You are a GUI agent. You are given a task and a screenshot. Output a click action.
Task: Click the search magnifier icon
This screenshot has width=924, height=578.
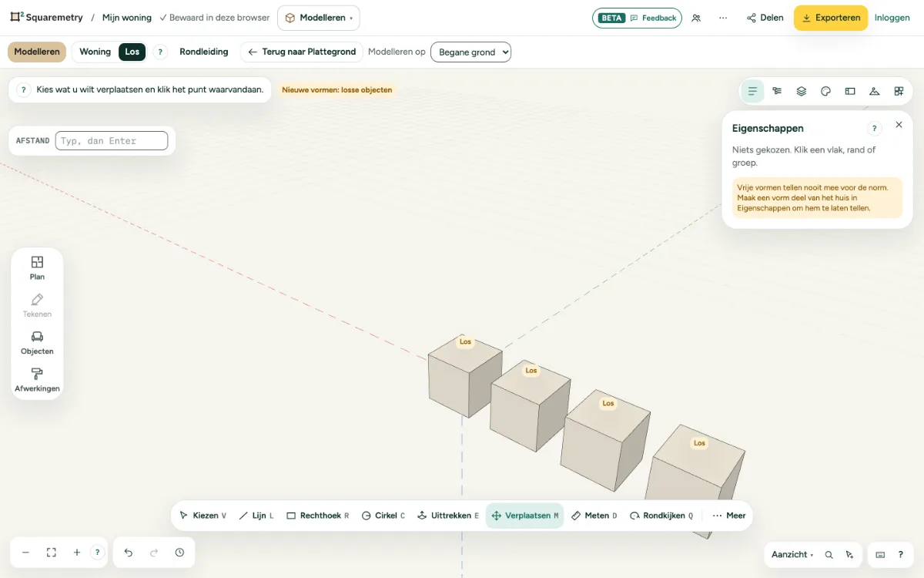[x=829, y=555]
